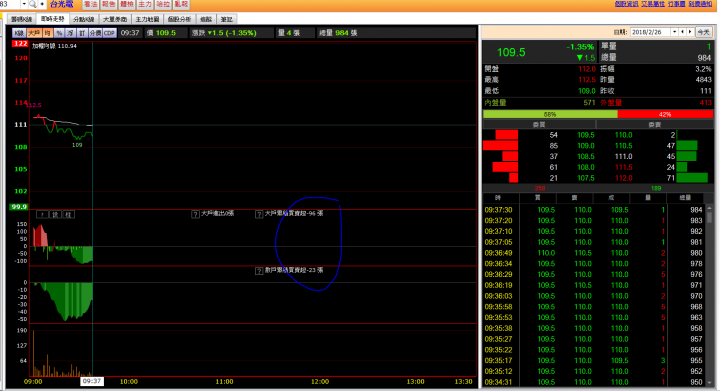Viewport: 720px width, 391px height.
Task: Click the help icon beside 散戶累積買賣超-23張
Action: pyautogui.click(x=259, y=271)
